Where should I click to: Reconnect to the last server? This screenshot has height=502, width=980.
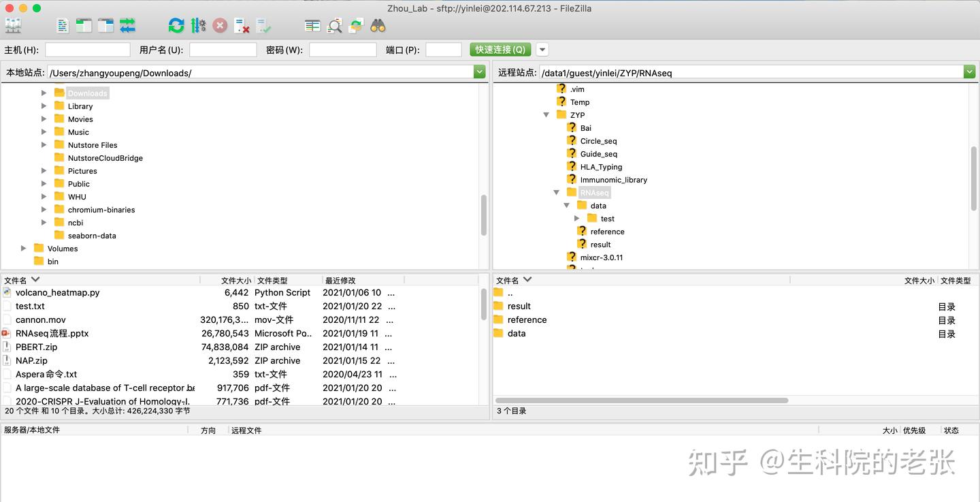coord(262,25)
